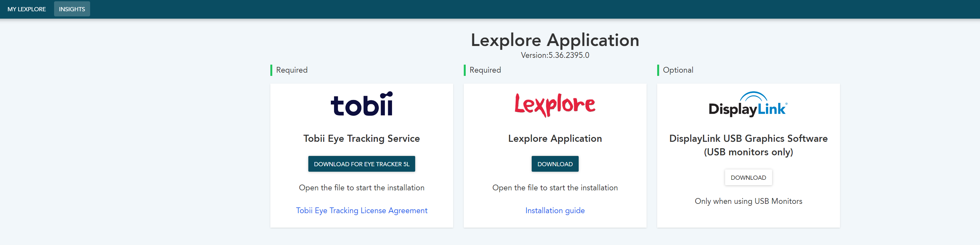This screenshot has width=980, height=245.
Task: Download the Lexplore Application
Action: 555,164
